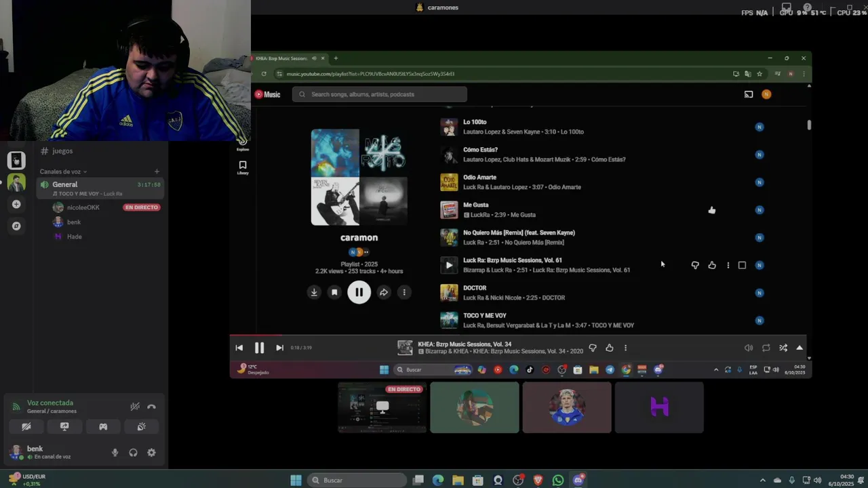Open a new browser tab
The width and height of the screenshot is (868, 488).
[x=336, y=58]
